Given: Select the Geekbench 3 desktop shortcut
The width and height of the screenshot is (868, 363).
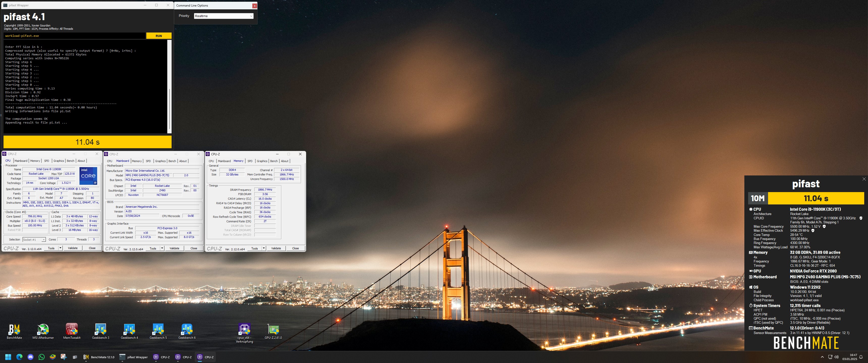Looking at the screenshot, I should point(100,332).
